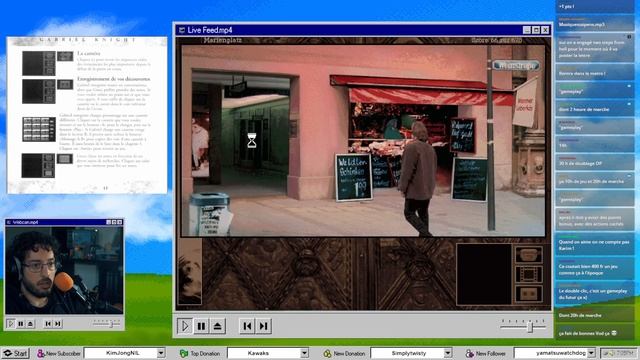Expand the yamaitsuwatchdog follower dropdown

click(x=591, y=353)
